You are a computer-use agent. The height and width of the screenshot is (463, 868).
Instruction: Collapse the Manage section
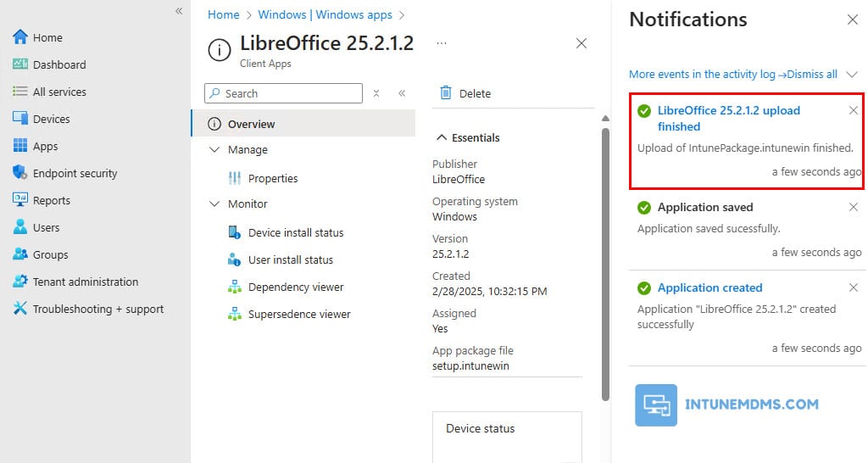(x=214, y=149)
